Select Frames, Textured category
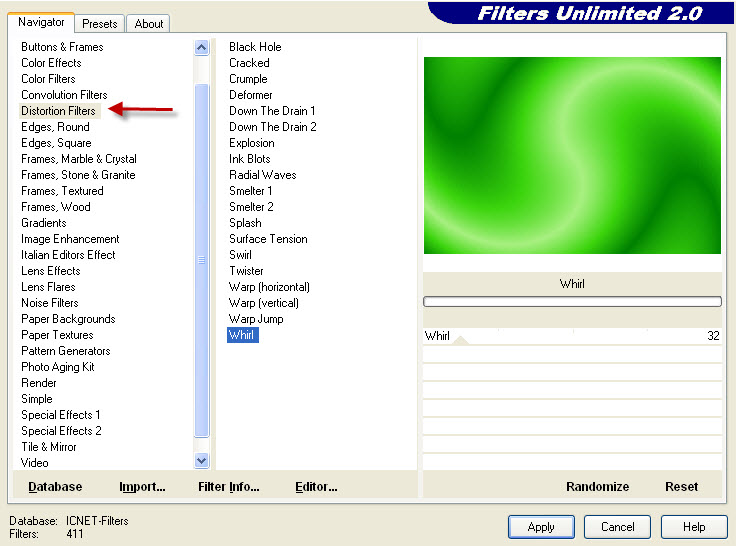This screenshot has height=546, width=736. (x=62, y=191)
